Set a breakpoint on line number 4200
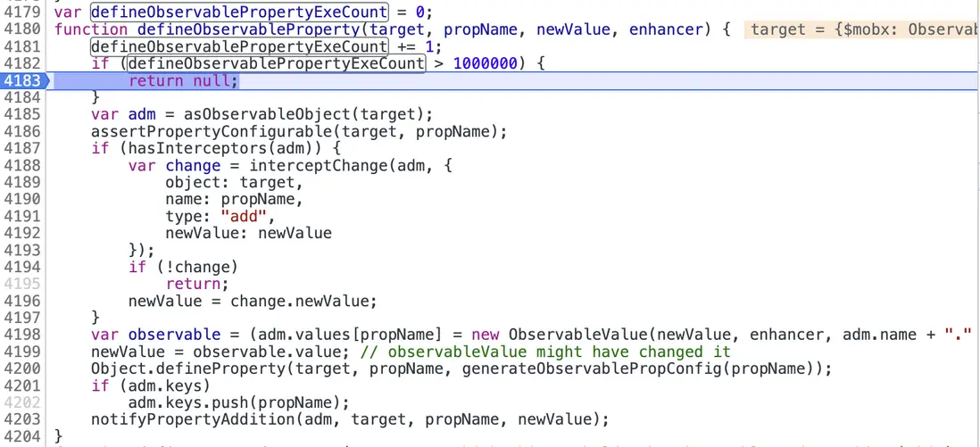980x447 pixels. [22, 368]
